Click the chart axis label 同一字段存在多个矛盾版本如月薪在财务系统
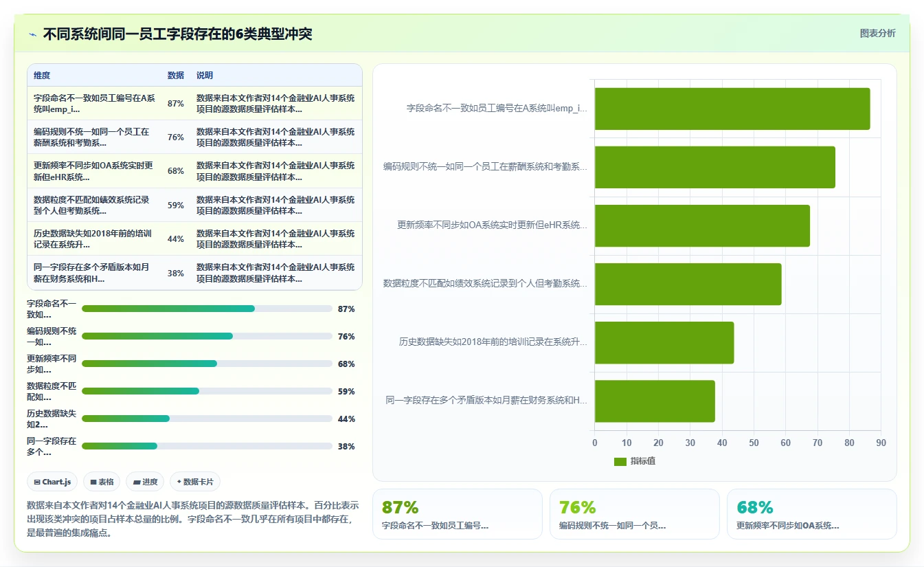Viewport: 924px width, 567px height. (486, 401)
